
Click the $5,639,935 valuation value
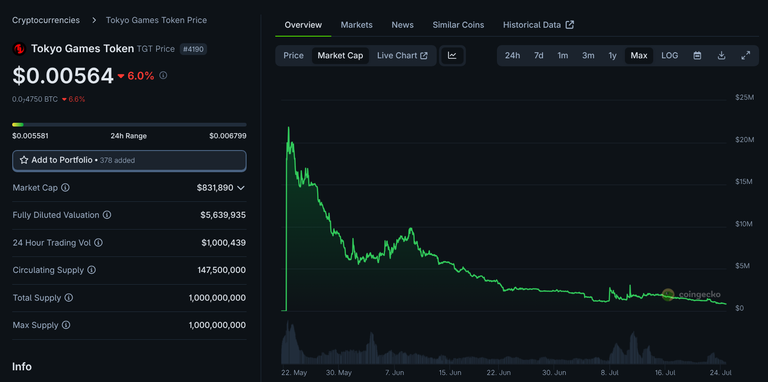[223, 215]
